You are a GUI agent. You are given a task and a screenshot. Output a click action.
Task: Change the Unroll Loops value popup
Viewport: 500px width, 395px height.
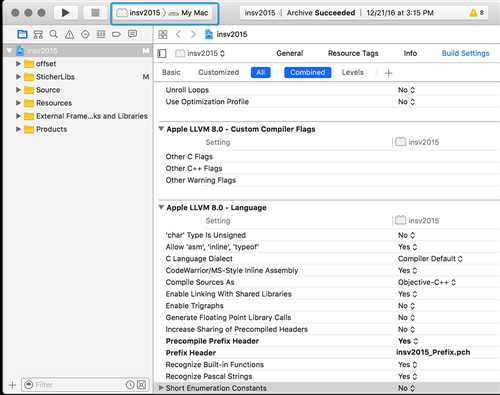[x=406, y=90]
